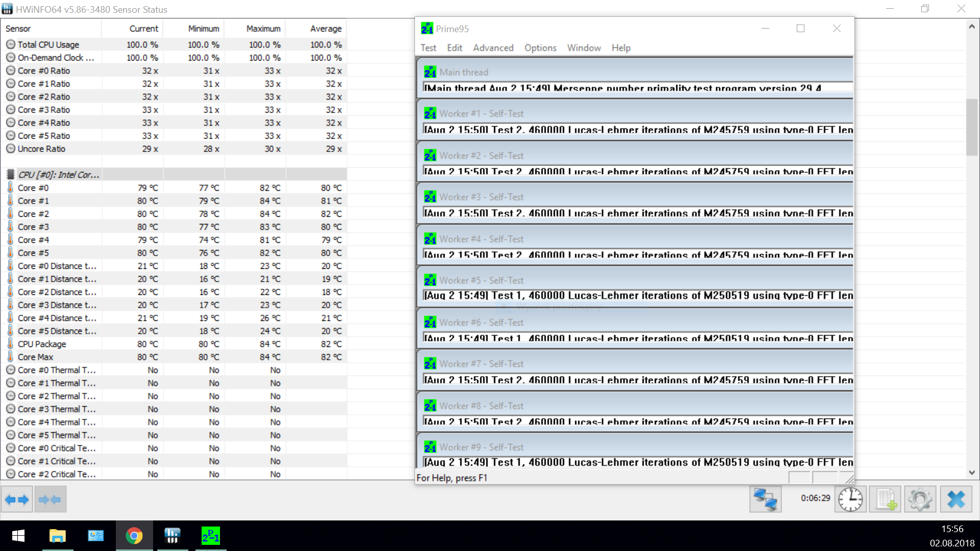980x551 pixels.
Task: Click the Prime95 Main thread window icon
Action: point(430,72)
